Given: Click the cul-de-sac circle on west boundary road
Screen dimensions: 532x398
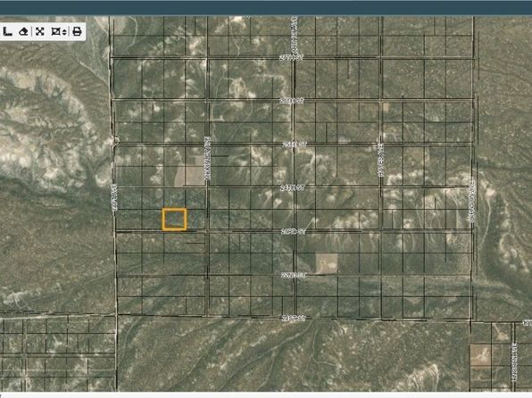Looking at the screenshot, I should tap(116, 140).
